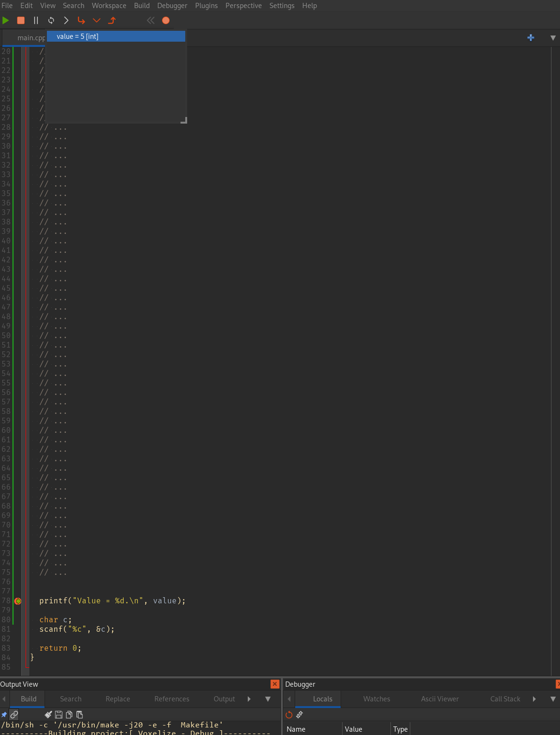Viewport: 560px width, 735px height.
Task: Pause the running program
Action: 36,20
